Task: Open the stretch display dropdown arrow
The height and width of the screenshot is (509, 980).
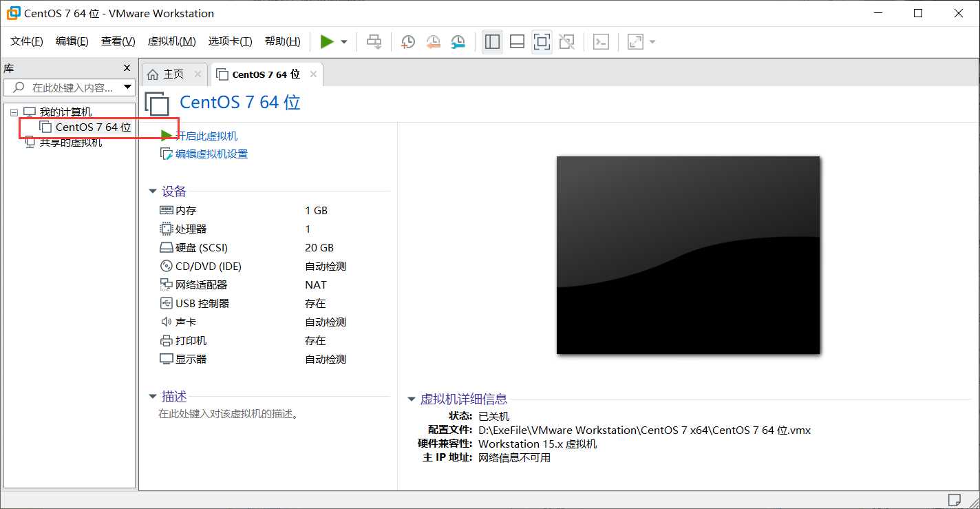Action: click(652, 42)
